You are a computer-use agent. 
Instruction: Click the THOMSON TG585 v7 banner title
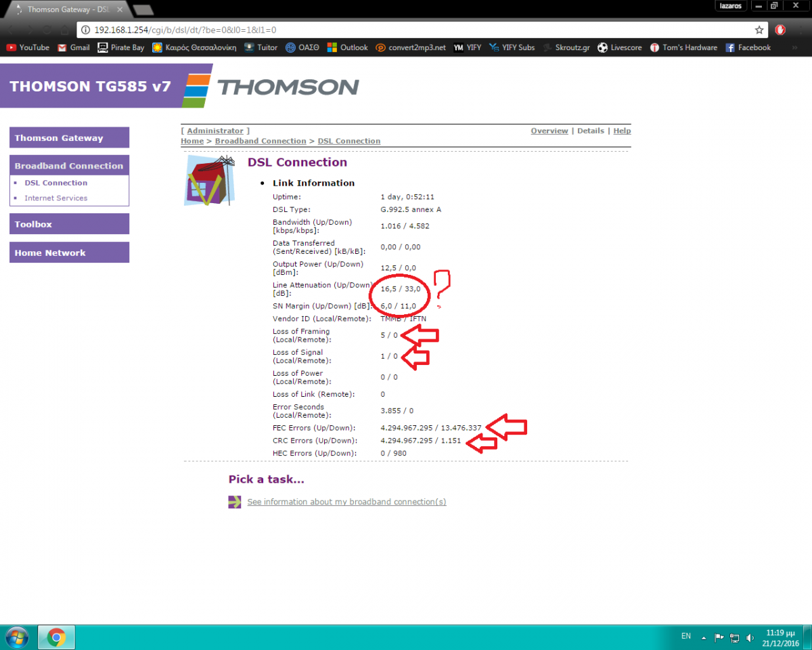pos(91,87)
